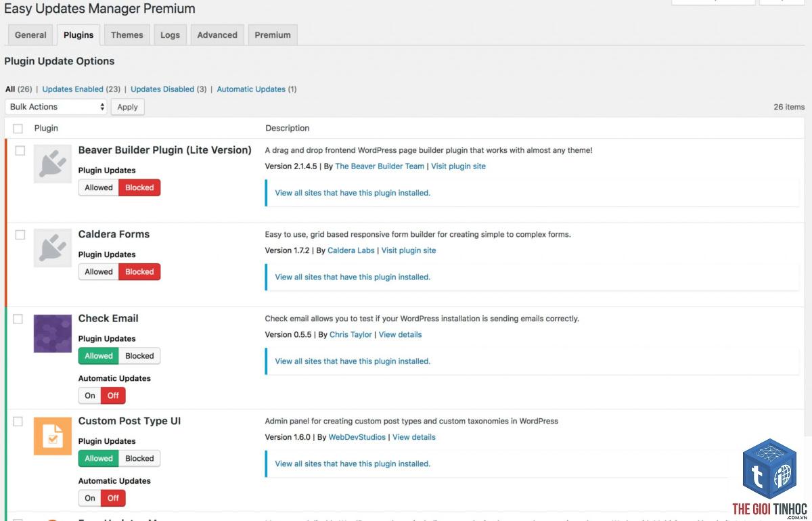Set Beaver Builder plugin updates to Blocked

[x=139, y=187]
